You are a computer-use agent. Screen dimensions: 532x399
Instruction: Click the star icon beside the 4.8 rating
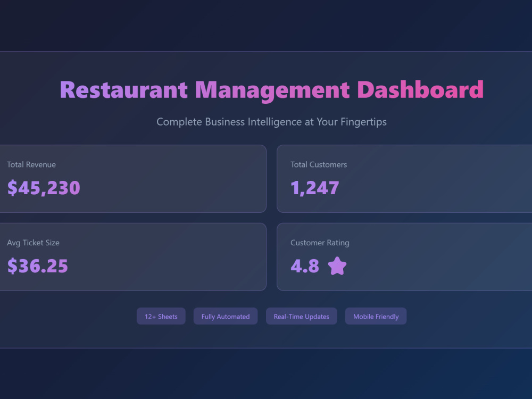point(337,265)
